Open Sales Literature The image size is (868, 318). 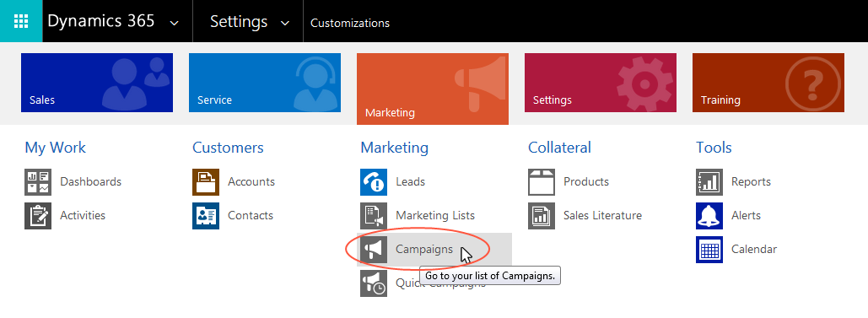tap(603, 215)
